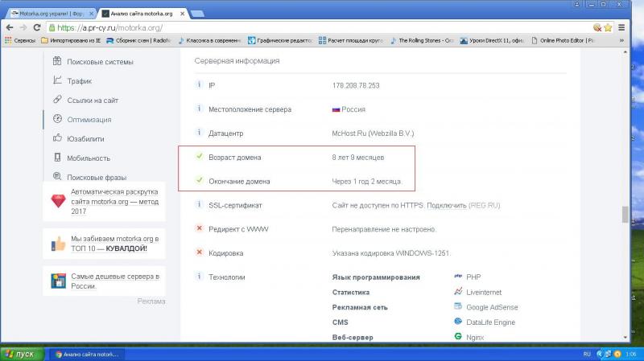Click the info icon next to IP
The height and width of the screenshot is (361, 644).
199,84
